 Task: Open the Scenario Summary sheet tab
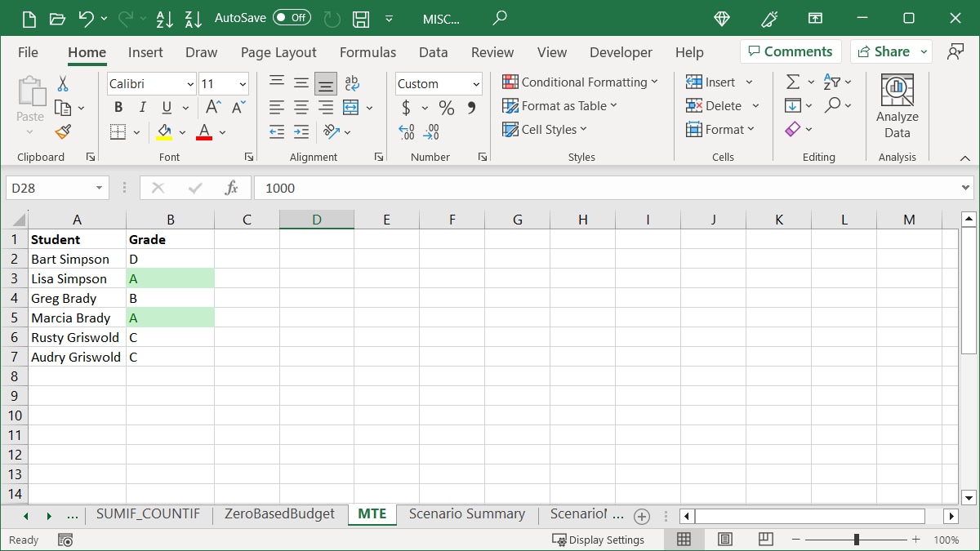pos(467,514)
